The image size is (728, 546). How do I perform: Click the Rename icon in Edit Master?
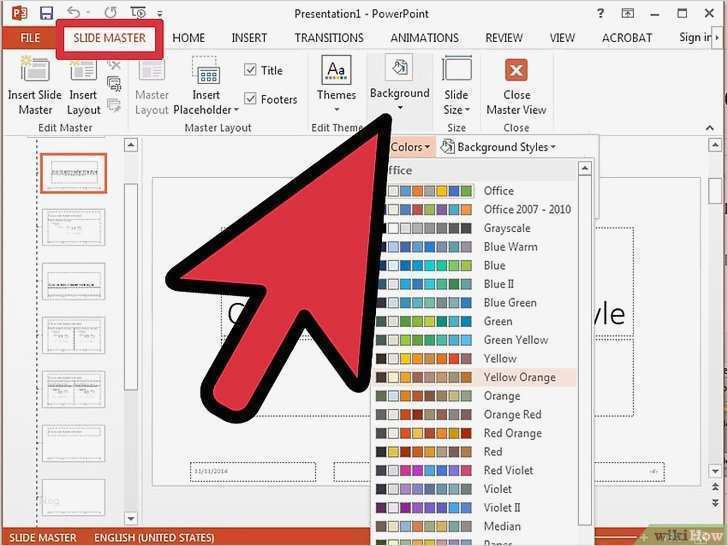[114, 84]
